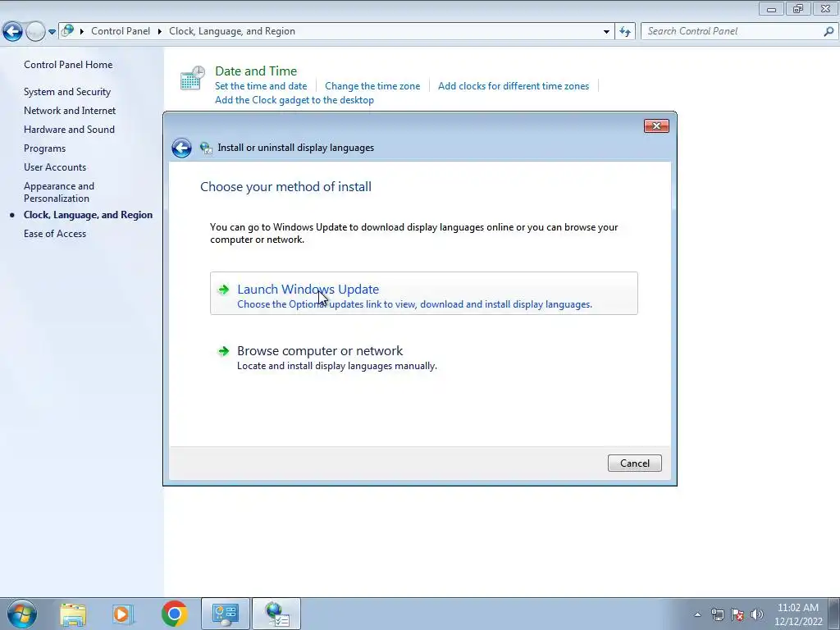Expand the address bar history dropdown
Viewport: 840px width, 630px height.
point(606,32)
